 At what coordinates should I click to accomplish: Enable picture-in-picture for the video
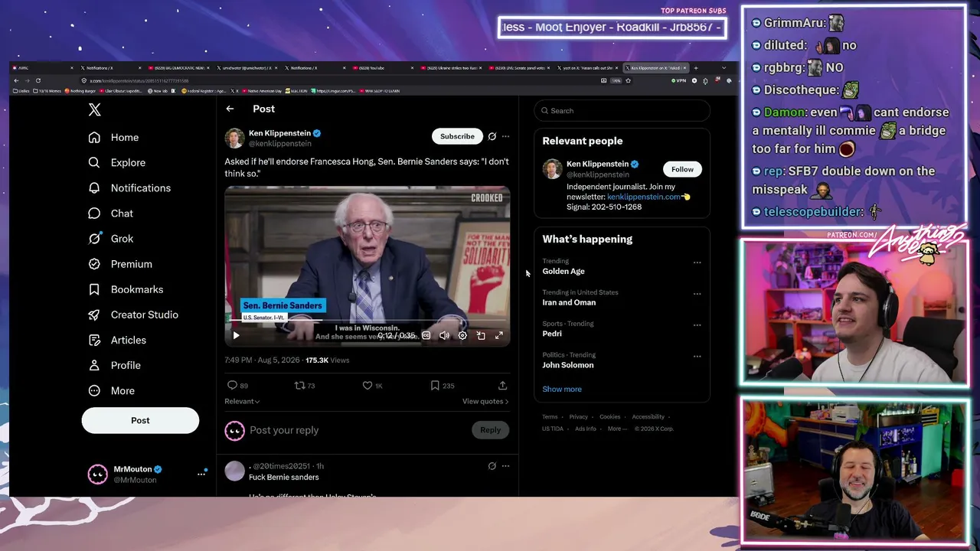[x=481, y=335]
